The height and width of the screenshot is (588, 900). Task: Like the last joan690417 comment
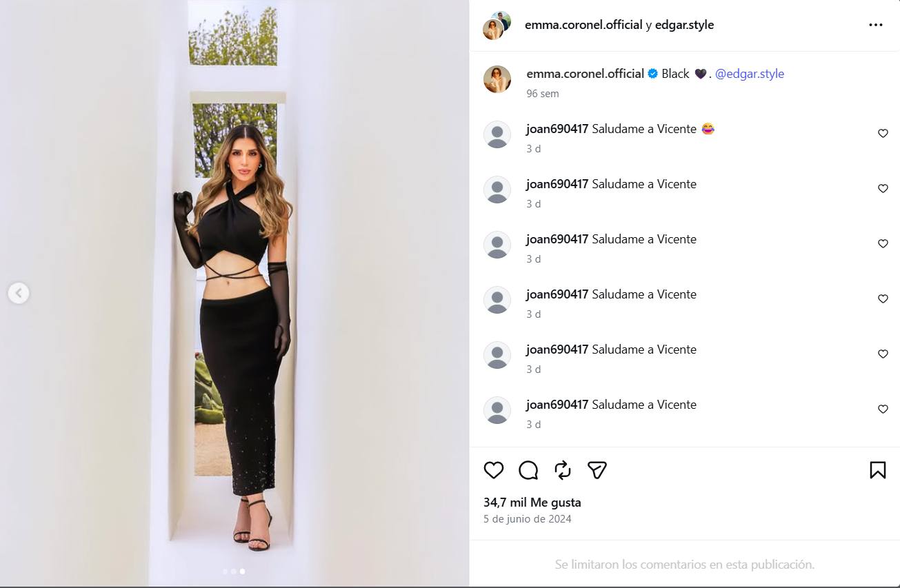(x=883, y=409)
